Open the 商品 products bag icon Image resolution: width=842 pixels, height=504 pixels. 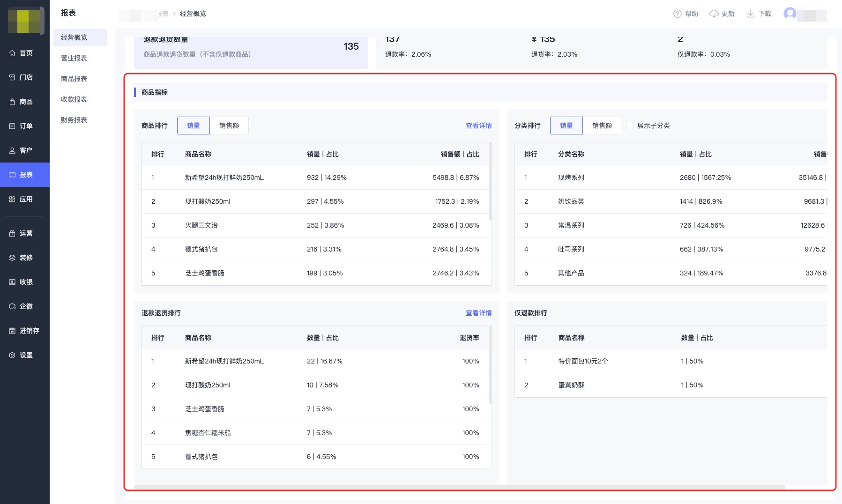tap(12, 102)
